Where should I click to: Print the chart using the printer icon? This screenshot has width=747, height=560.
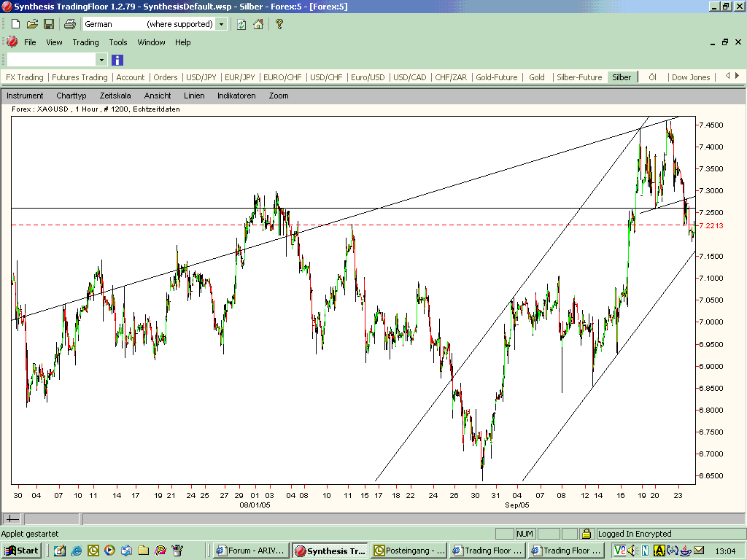pos(69,24)
